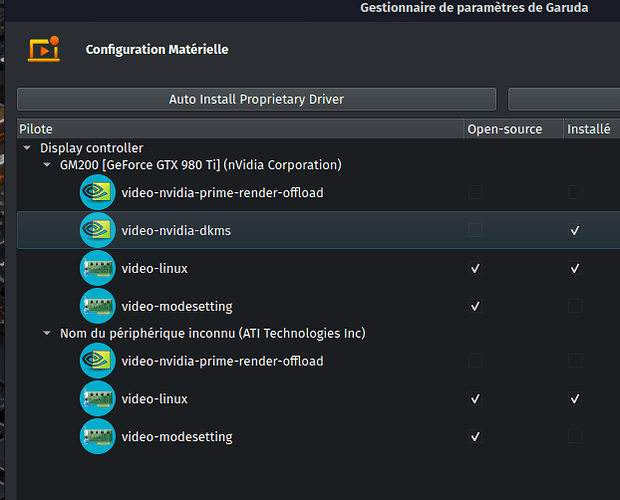Toggle Open-source checkbox for ATI video-linux
This screenshot has height=500, width=620.
475,399
